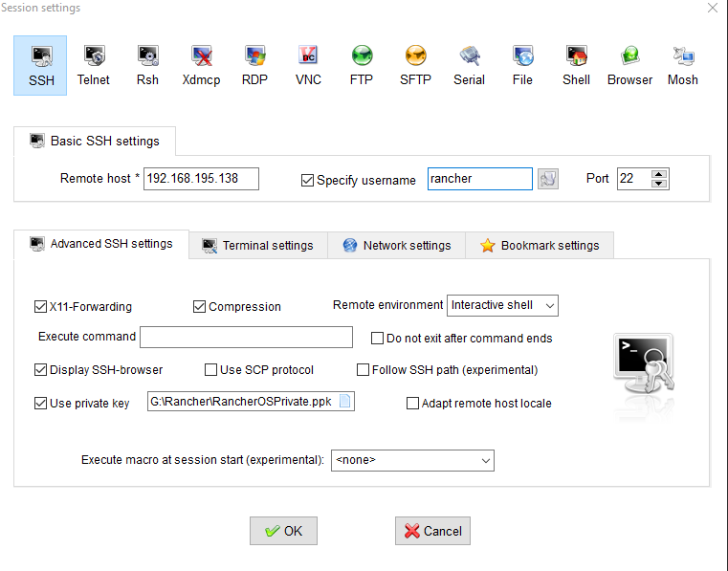The width and height of the screenshot is (728, 571).
Task: Click the Remote host input field
Action: pos(201,179)
